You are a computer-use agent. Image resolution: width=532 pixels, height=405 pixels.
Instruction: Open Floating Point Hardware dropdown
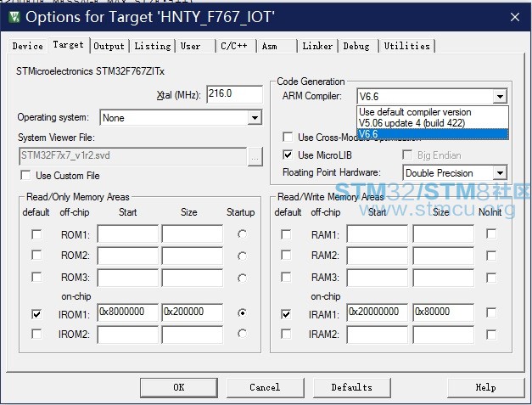click(500, 173)
